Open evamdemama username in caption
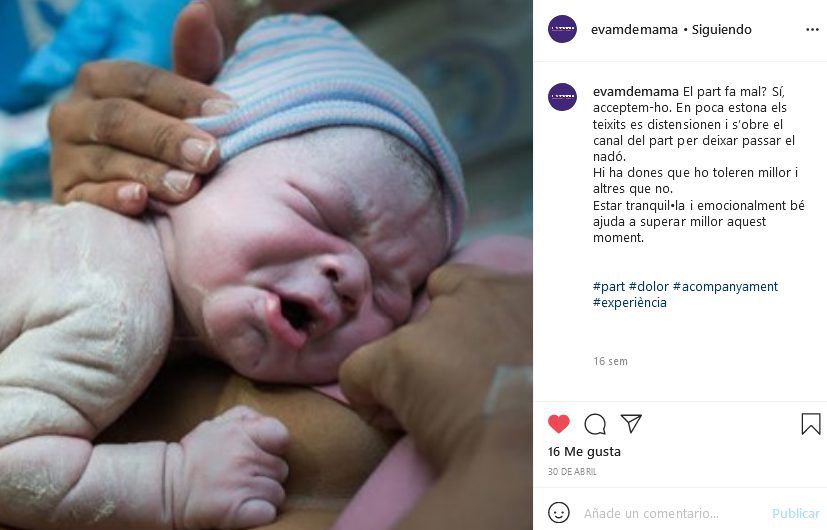This screenshot has height=530, width=827. click(636, 92)
